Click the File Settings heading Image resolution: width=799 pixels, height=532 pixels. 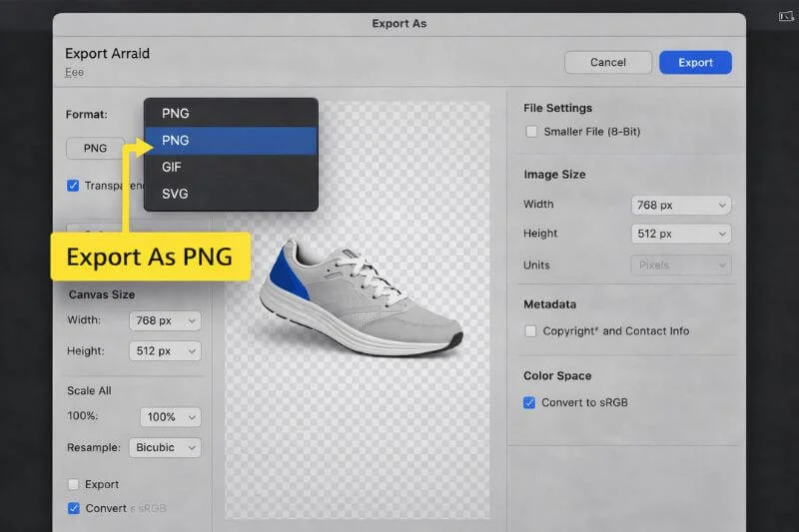coord(557,108)
